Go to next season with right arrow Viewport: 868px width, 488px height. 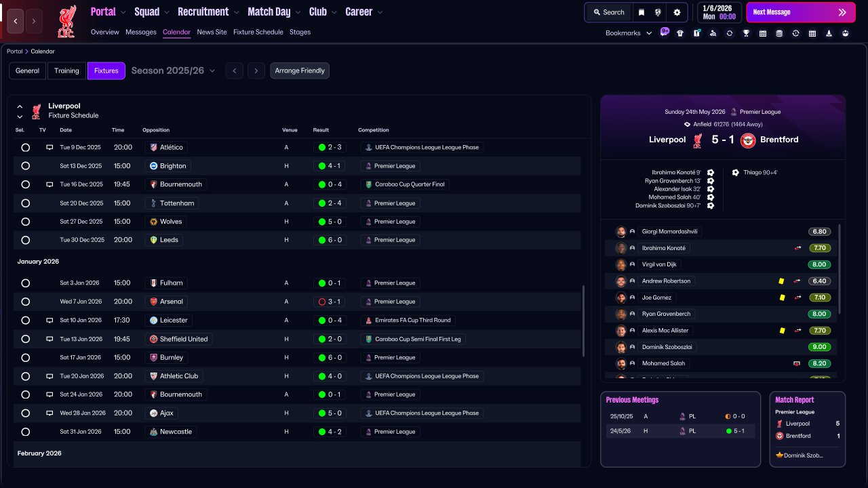point(256,70)
